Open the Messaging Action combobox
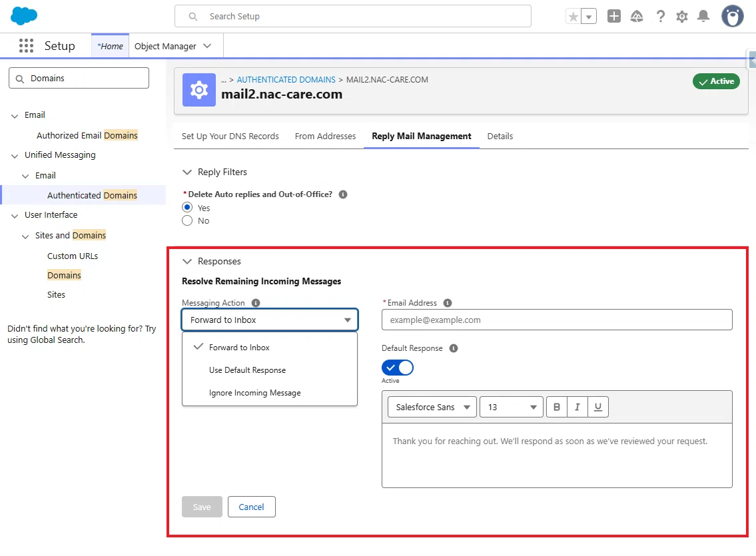The image size is (756, 556). click(x=270, y=320)
